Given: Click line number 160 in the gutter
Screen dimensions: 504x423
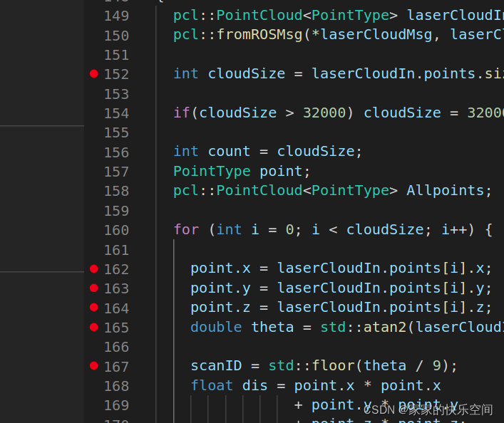Looking at the screenshot, I should point(116,230).
